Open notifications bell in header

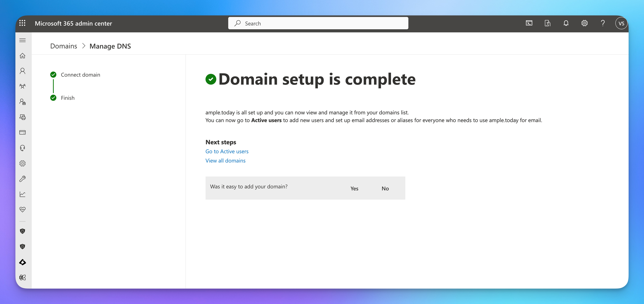(566, 23)
